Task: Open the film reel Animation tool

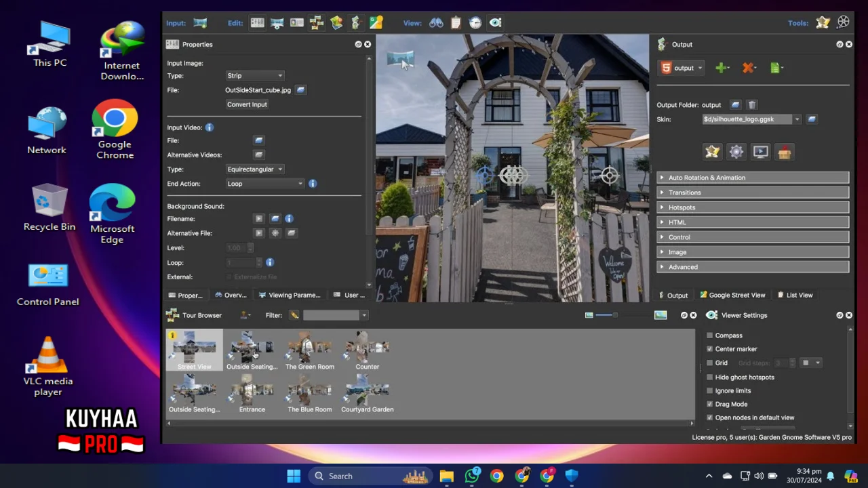Action: (x=843, y=22)
